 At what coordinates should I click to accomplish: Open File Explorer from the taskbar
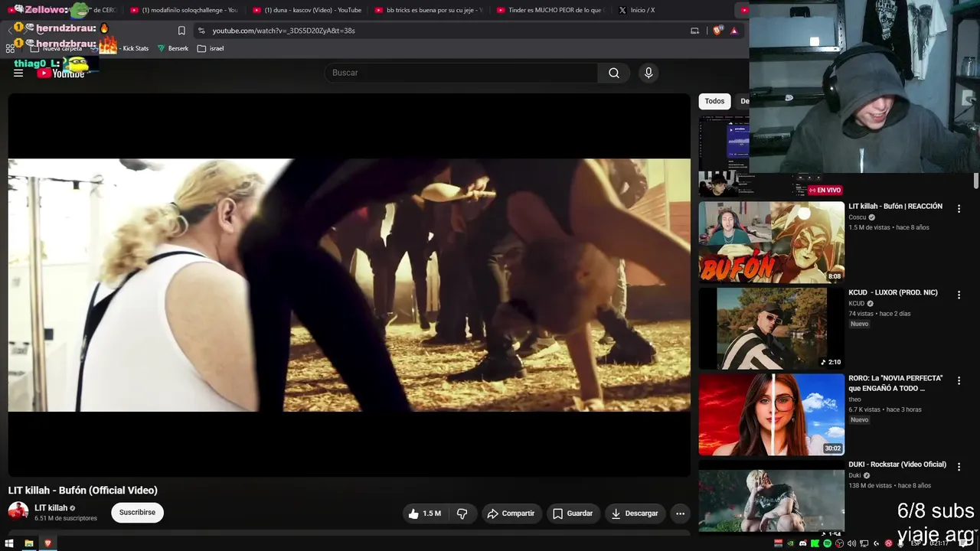click(29, 543)
